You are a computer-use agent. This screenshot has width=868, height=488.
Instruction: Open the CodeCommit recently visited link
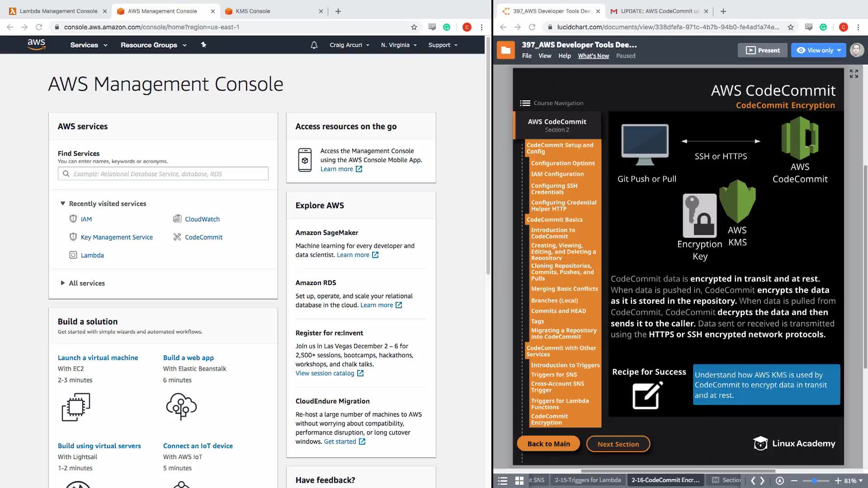pyautogui.click(x=203, y=237)
